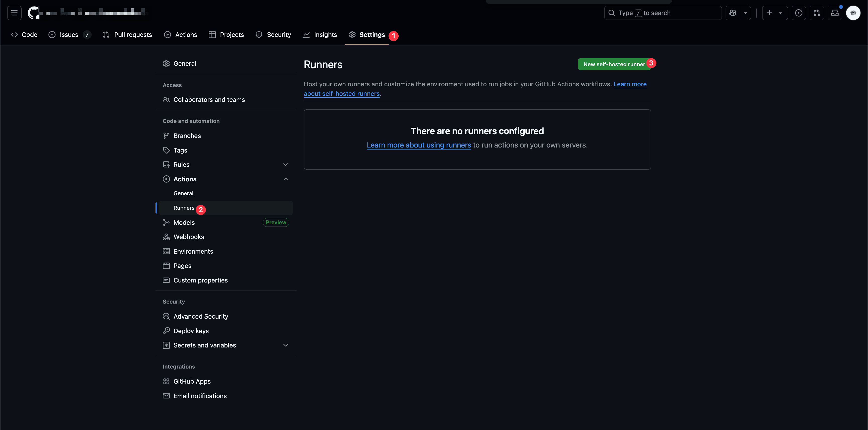Open Copilot chat icon
This screenshot has height=430, width=868.
tap(733, 13)
